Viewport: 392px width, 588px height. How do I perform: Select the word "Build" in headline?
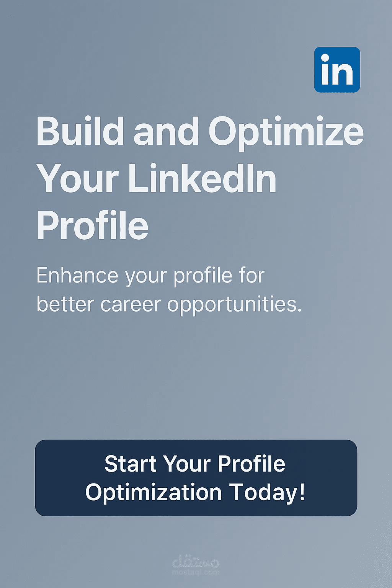point(80,131)
